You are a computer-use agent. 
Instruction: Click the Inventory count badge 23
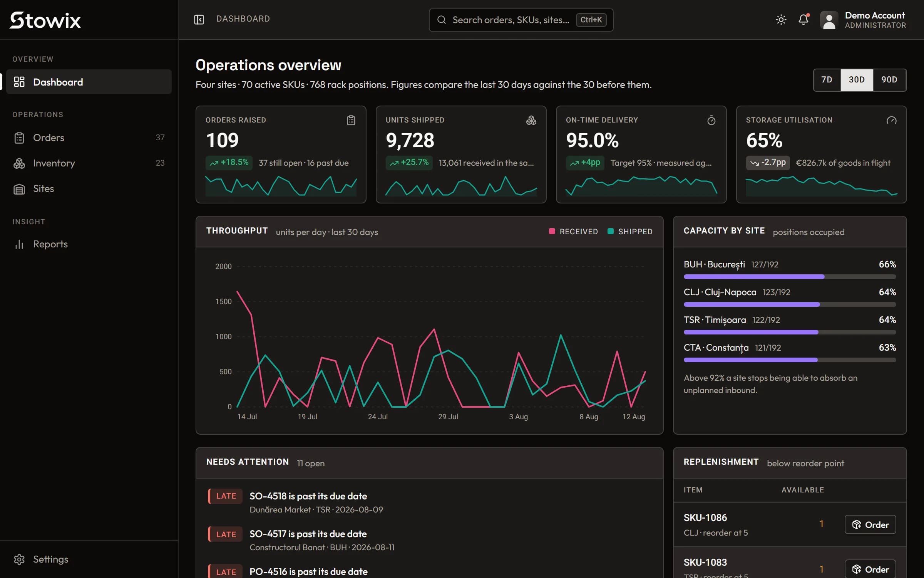(160, 163)
